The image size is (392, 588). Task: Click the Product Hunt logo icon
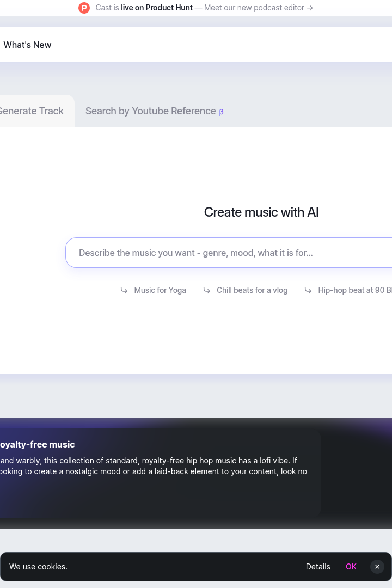click(x=84, y=8)
